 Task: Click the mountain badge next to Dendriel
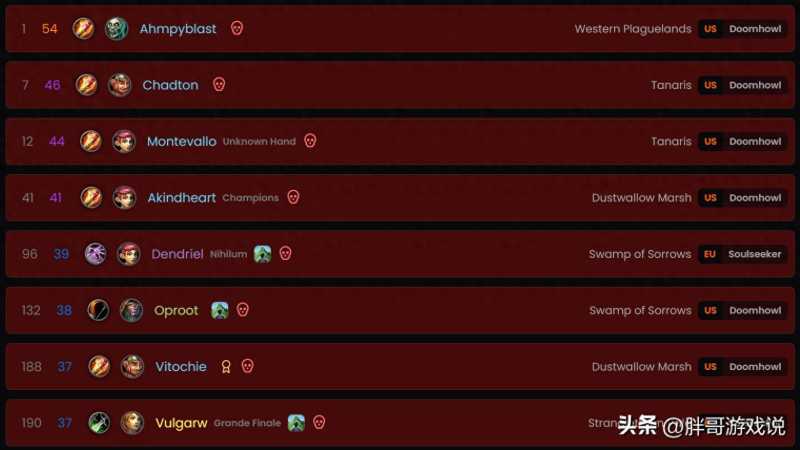262,254
